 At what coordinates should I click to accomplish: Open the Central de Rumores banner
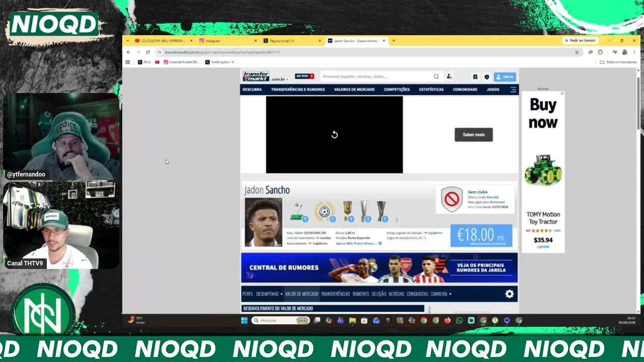click(379, 268)
